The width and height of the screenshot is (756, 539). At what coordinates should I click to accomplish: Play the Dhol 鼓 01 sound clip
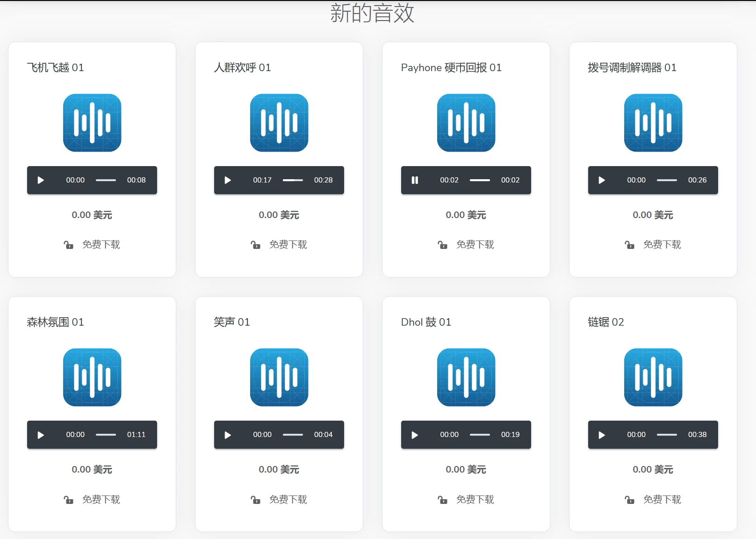[415, 435]
